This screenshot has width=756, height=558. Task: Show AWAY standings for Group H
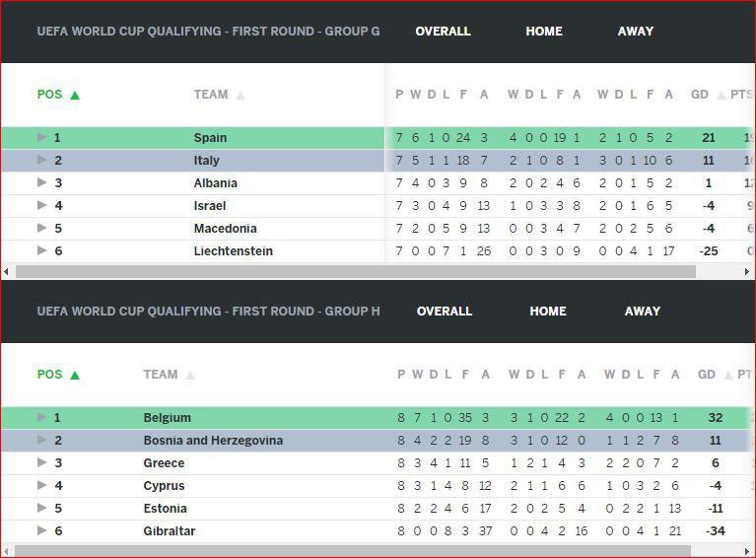pos(643,312)
